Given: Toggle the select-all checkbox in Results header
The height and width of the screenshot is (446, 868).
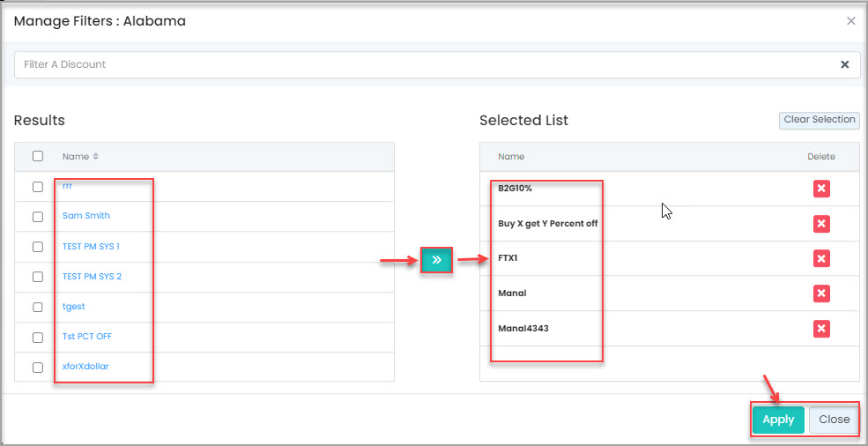Looking at the screenshot, I should [x=38, y=156].
